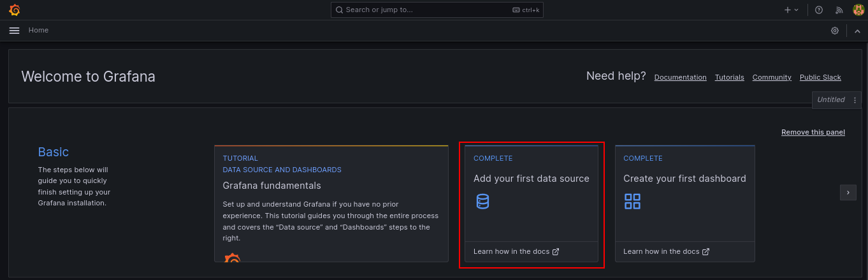Click the Untitled panel title
This screenshot has width=868, height=280.
[831, 99]
